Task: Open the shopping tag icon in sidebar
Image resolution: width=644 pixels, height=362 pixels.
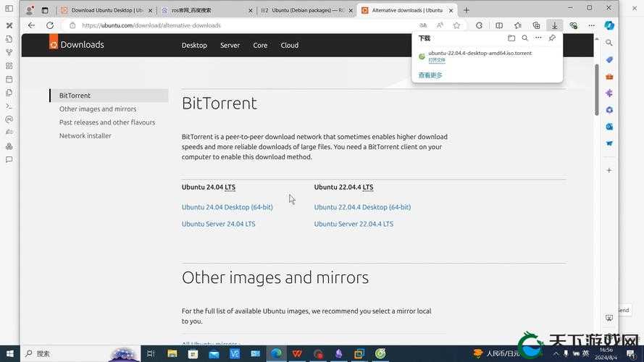Action: pos(609,59)
